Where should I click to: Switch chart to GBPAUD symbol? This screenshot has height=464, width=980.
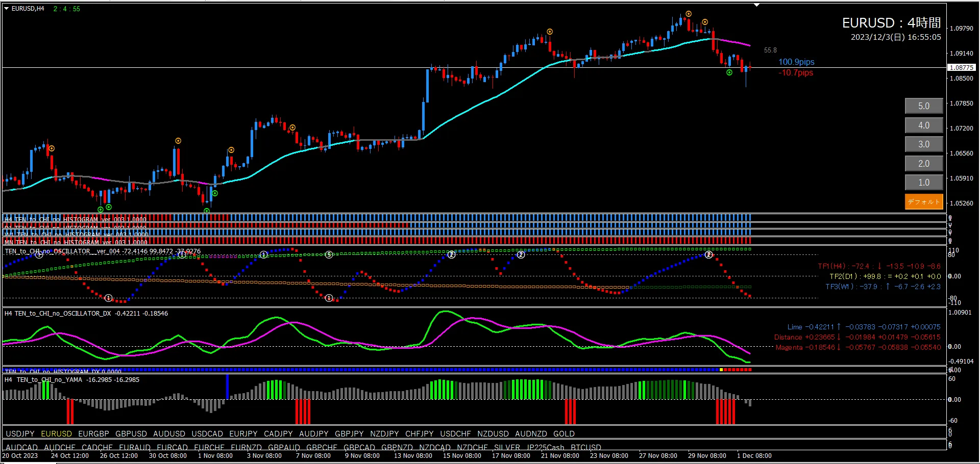tap(284, 448)
